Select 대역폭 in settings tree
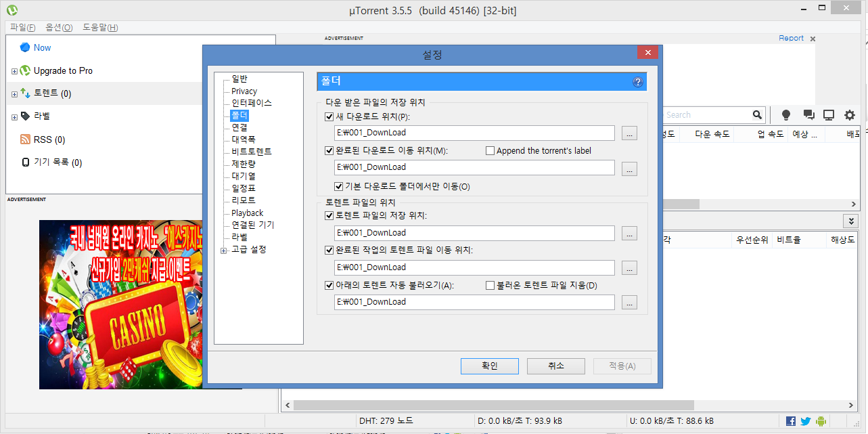The width and height of the screenshot is (868, 434). click(244, 139)
